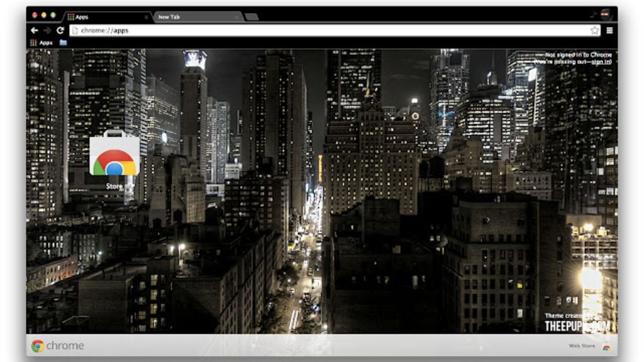This screenshot has height=362, width=644.
Task: Open the Chrome Web Store app icon
Action: coord(114,155)
